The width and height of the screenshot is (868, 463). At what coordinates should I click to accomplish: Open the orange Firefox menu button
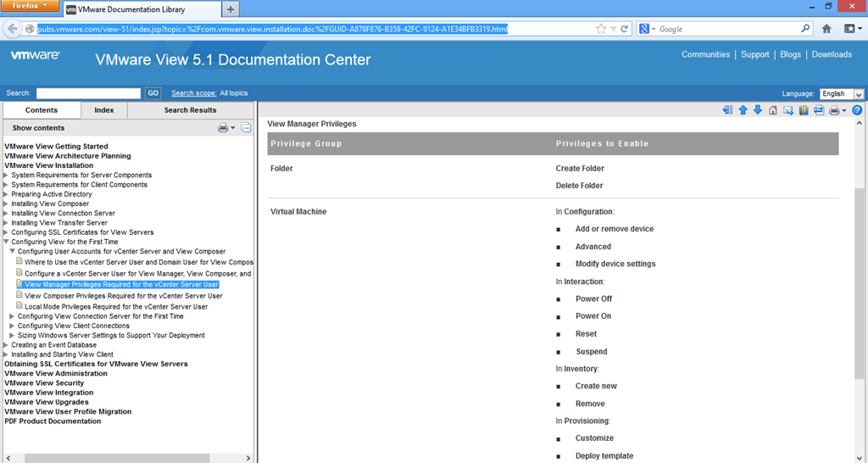(31, 6)
